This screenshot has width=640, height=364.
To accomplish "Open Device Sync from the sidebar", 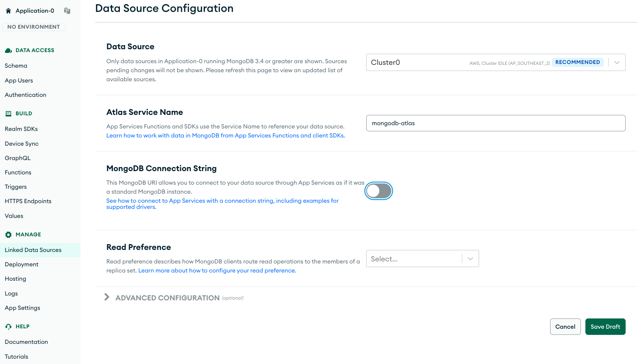I will [x=22, y=144].
